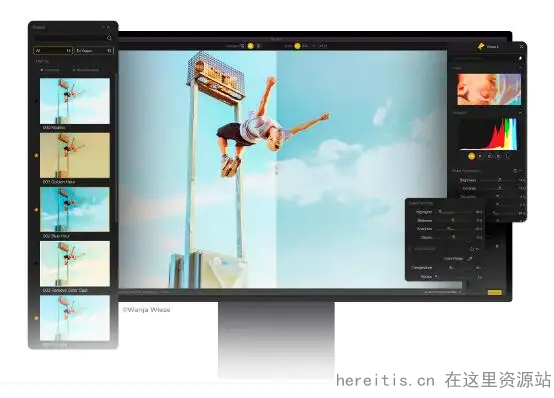The width and height of the screenshot is (554, 398).
Task: Open the second presets filter dropdown
Action: (94, 51)
